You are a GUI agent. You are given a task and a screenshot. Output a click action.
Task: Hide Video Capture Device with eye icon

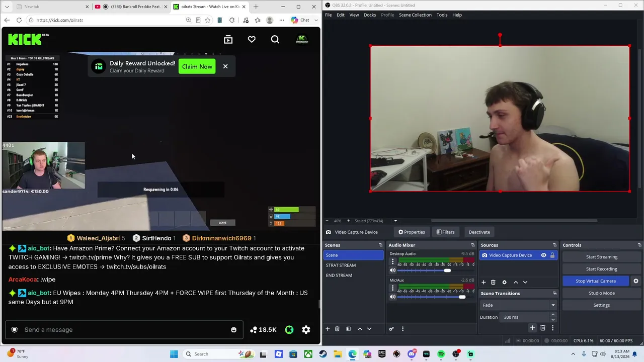tap(543, 255)
